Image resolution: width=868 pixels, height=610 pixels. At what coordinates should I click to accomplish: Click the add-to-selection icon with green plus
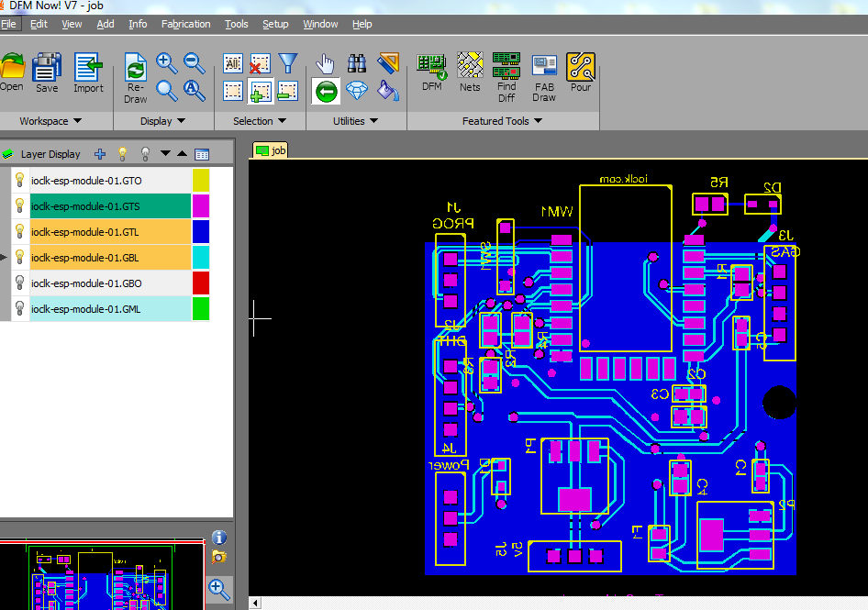[x=261, y=92]
